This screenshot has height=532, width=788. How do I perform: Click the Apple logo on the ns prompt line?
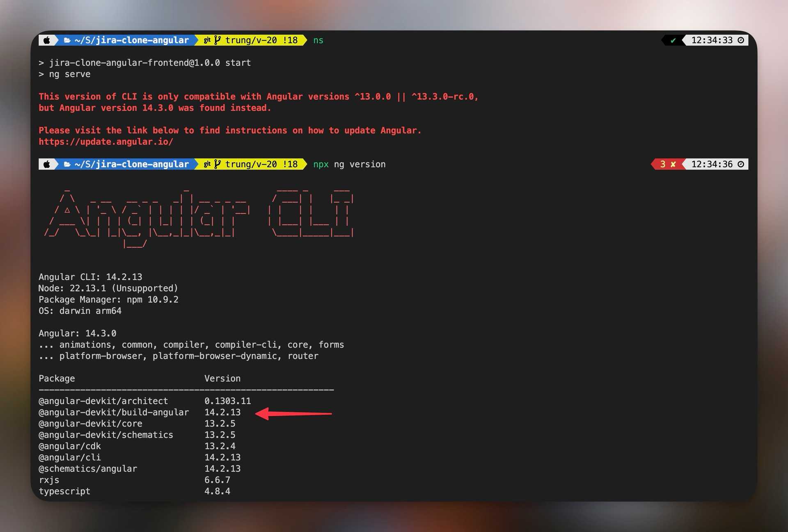[47, 40]
